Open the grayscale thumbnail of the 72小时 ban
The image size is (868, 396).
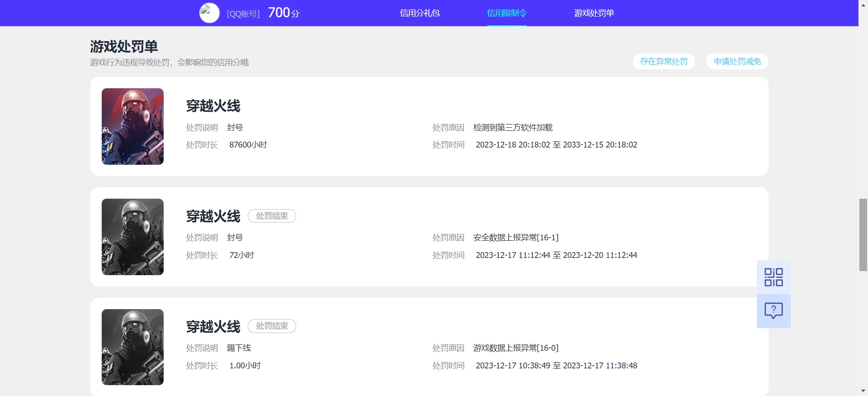[x=132, y=237]
